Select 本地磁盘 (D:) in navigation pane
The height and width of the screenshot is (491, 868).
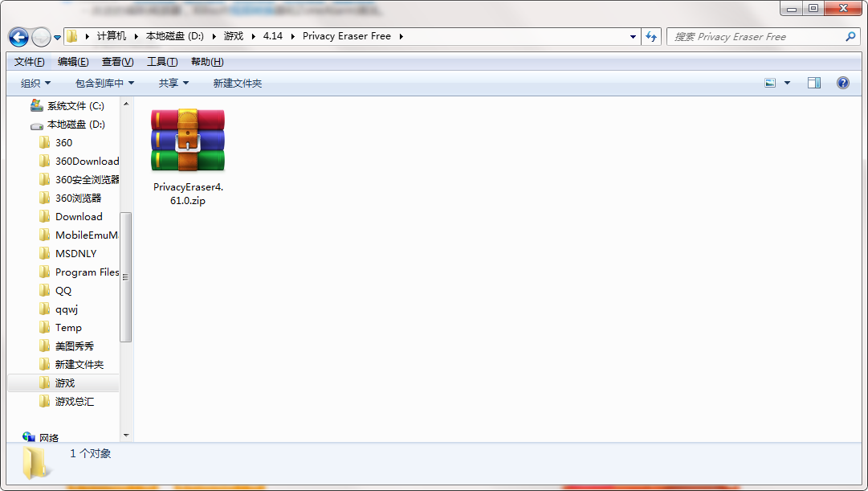click(75, 124)
